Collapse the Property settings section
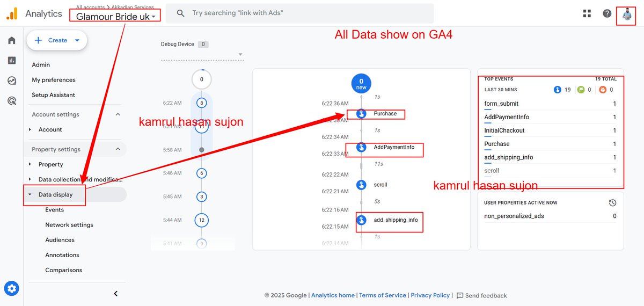Screen dimensions: 644x306 [x=118, y=149]
